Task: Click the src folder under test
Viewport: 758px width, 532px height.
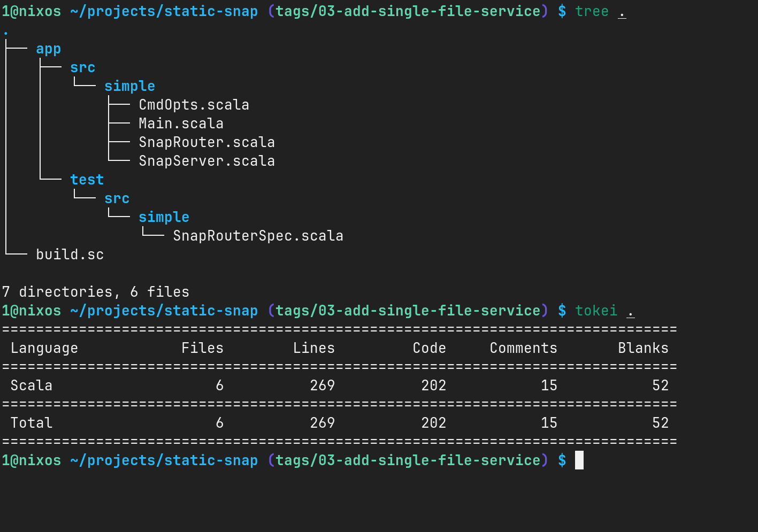Action: (117, 198)
